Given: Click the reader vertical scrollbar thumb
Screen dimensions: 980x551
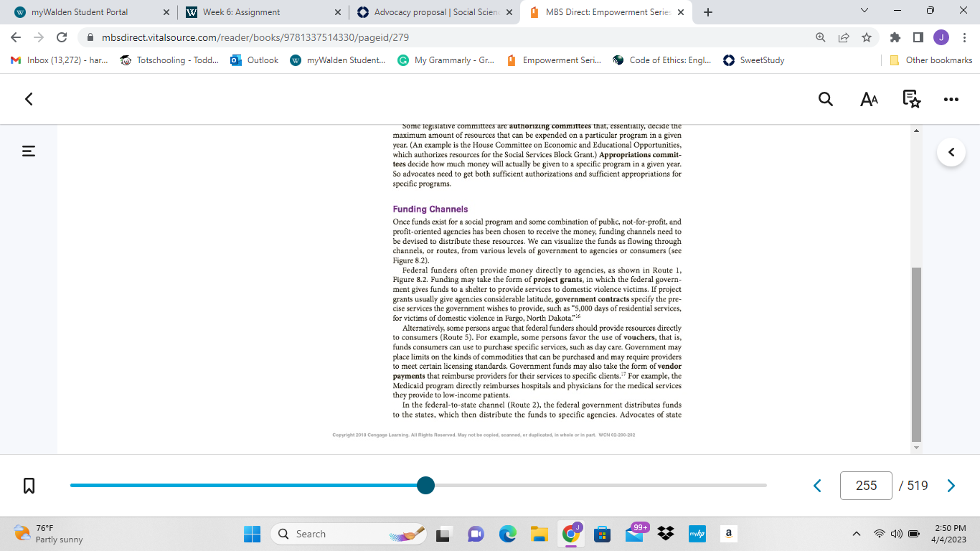Looking at the screenshot, I should (916, 354).
